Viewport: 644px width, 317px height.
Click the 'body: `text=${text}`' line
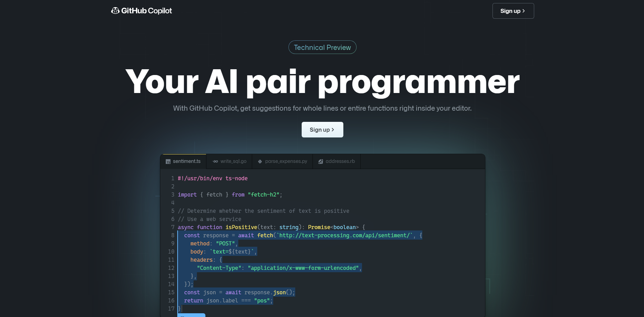(223, 252)
